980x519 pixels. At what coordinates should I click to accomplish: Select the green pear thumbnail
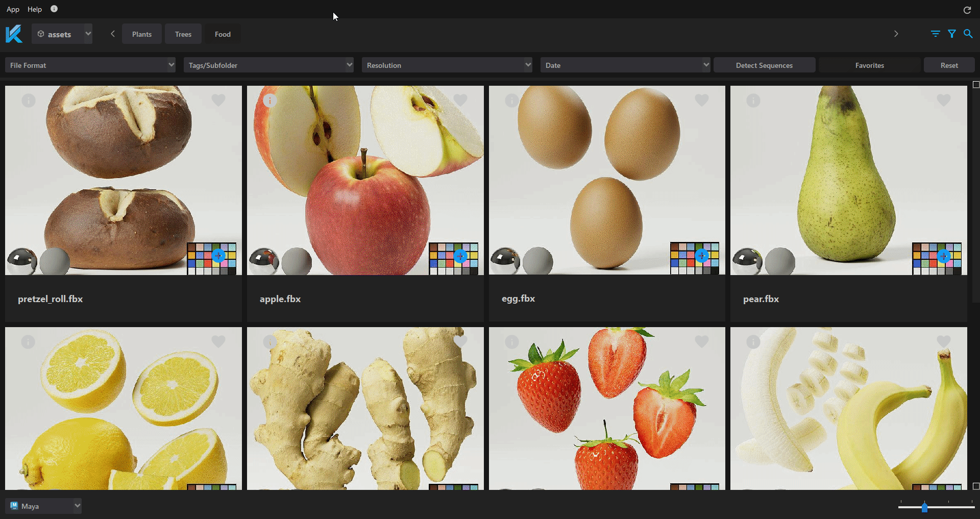[x=849, y=180]
